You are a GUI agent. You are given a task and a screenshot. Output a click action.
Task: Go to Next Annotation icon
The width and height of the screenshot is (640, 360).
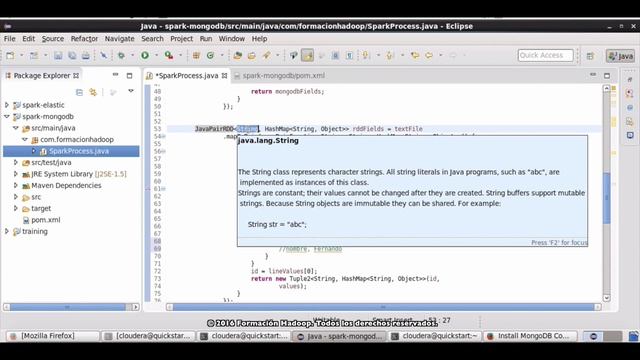(366, 56)
